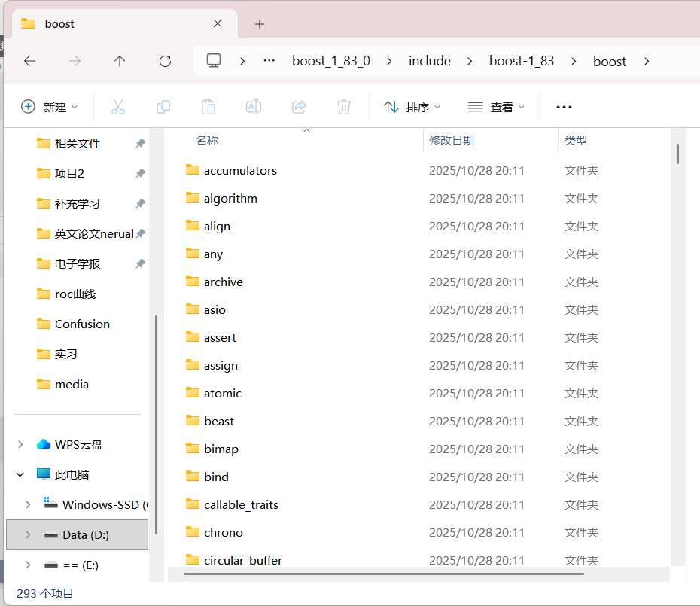
Task: Open roc曲线 folder in sidebar
Action: point(67,294)
